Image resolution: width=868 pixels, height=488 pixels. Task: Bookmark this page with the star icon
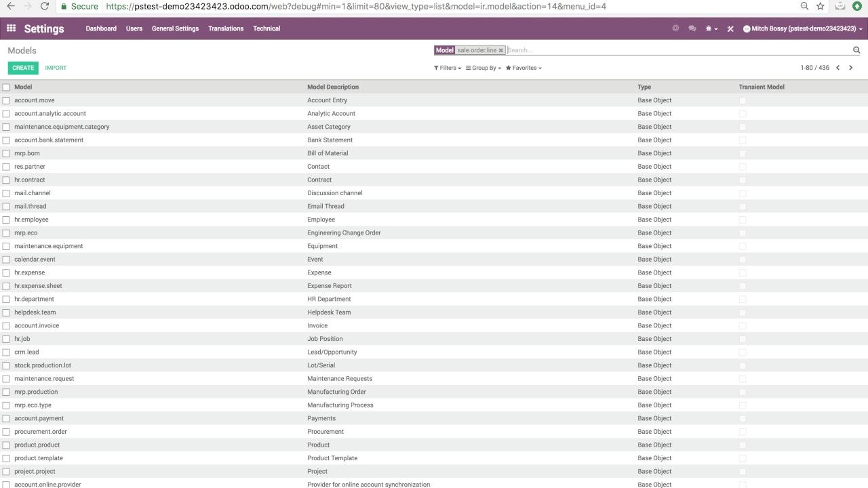pyautogui.click(x=821, y=6)
